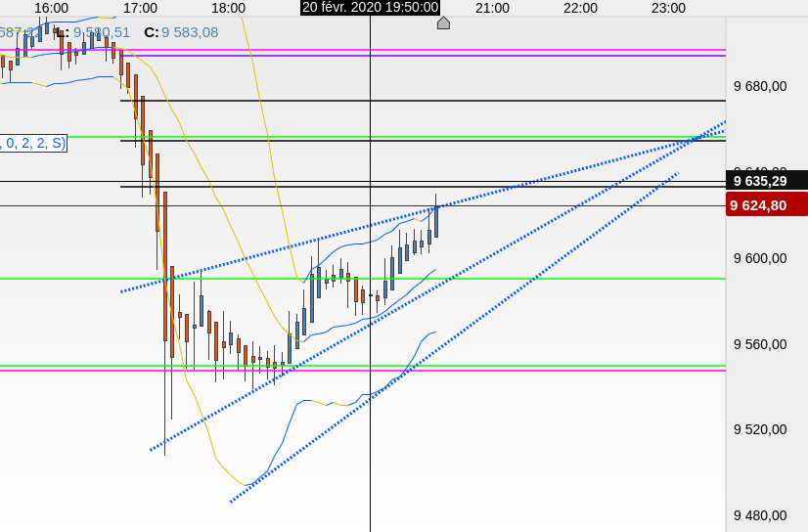The height and width of the screenshot is (532, 808).
Task: Click the crosshair date label 20 févr. 2020 19:50:00
Action: tap(370, 7)
